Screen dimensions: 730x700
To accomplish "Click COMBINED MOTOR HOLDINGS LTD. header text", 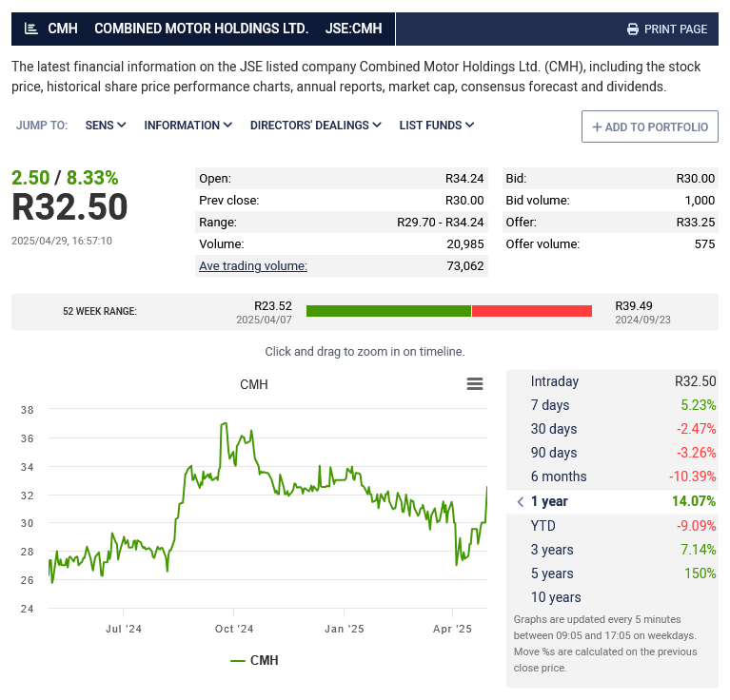I will coord(201,29).
